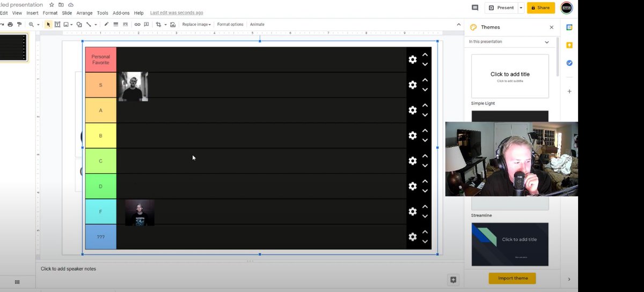Select the photo in the F tier row
This screenshot has height=292, width=644.
pos(140,213)
